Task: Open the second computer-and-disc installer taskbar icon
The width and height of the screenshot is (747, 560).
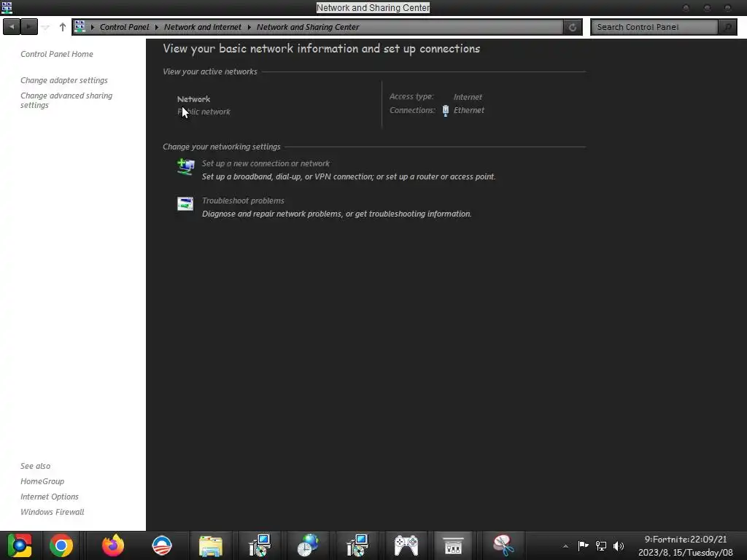Action: (x=357, y=545)
